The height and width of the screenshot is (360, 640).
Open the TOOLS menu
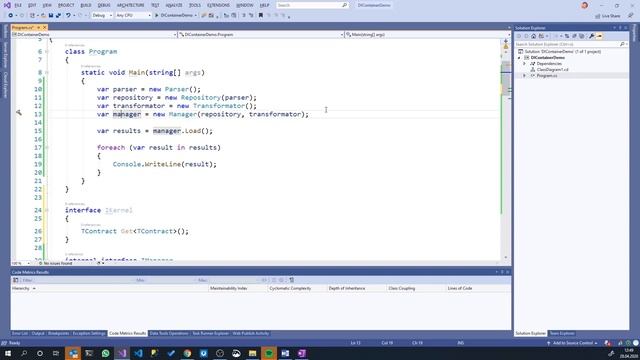click(x=195, y=5)
